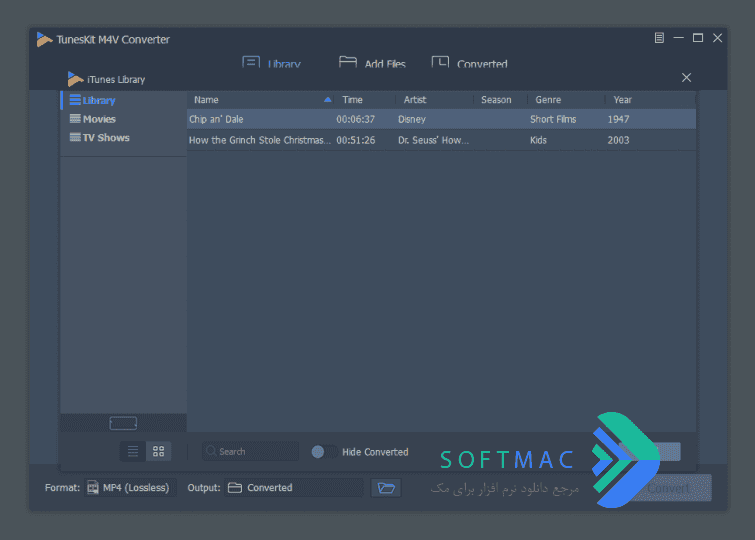Screen dimensions: 755x540
Task: Select the Chip an' Dale row
Action: (x=441, y=119)
